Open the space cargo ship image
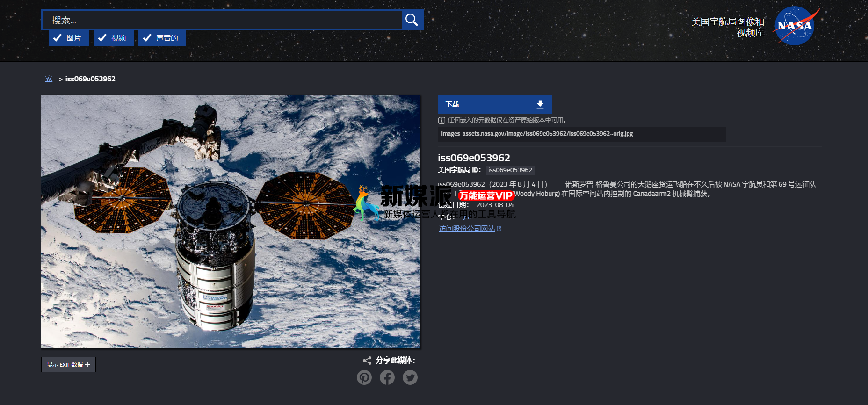Image resolution: width=868 pixels, height=405 pixels. point(231,222)
